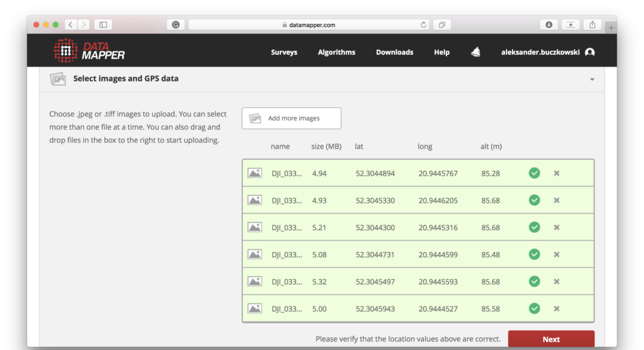Screen dimensions: 644x350
Task: Open the Downloads page
Action: coord(394,52)
